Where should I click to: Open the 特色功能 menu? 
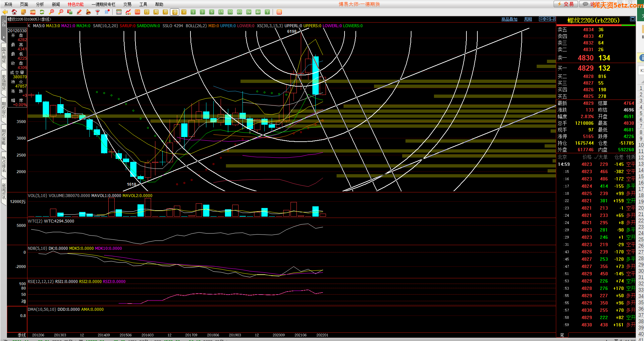76,4
